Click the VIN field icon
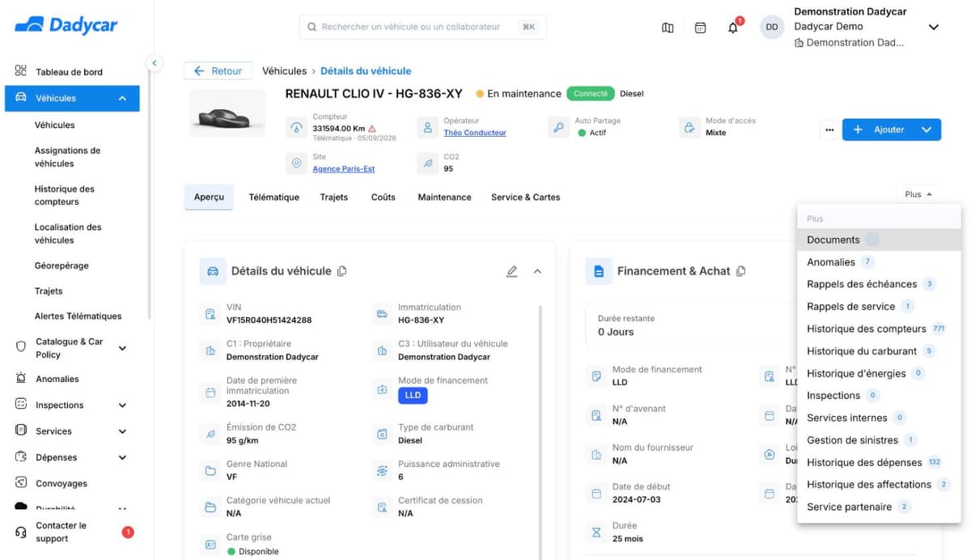The width and height of the screenshot is (971, 560). coord(210,313)
